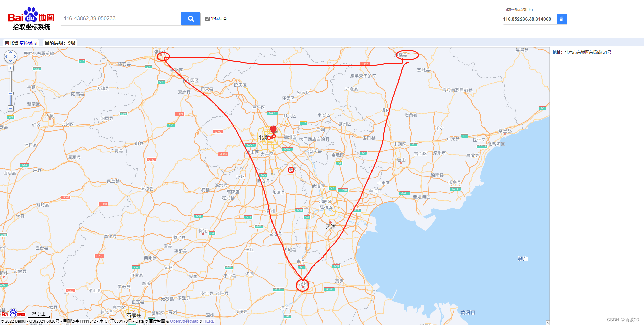The width and height of the screenshot is (644, 325).
Task: Click the zoom slider handle
Action: [11, 94]
